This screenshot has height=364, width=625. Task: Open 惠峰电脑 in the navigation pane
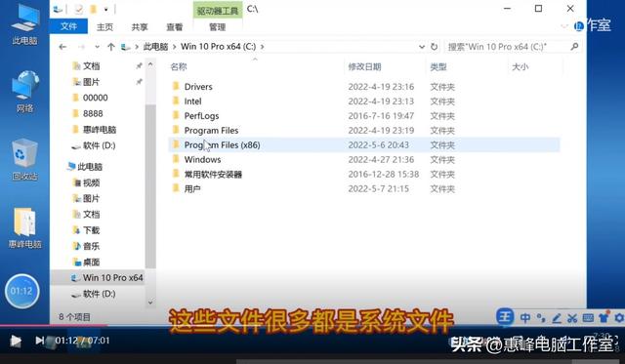tap(100, 130)
